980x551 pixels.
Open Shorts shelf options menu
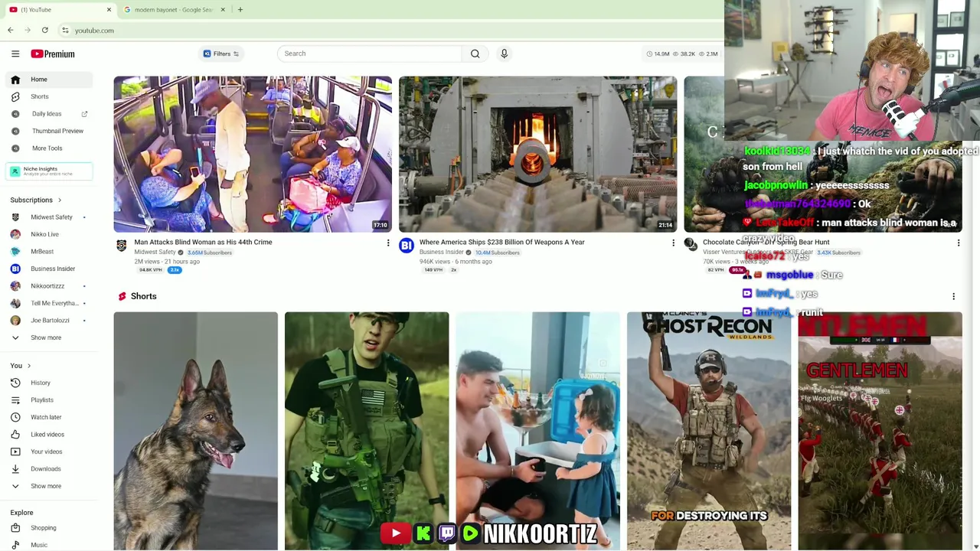[953, 296]
